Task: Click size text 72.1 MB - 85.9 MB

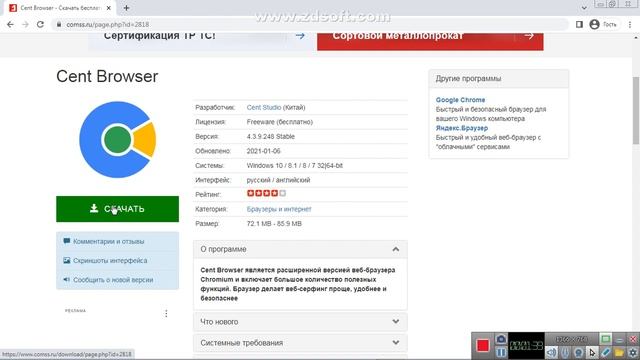Action: (x=274, y=224)
